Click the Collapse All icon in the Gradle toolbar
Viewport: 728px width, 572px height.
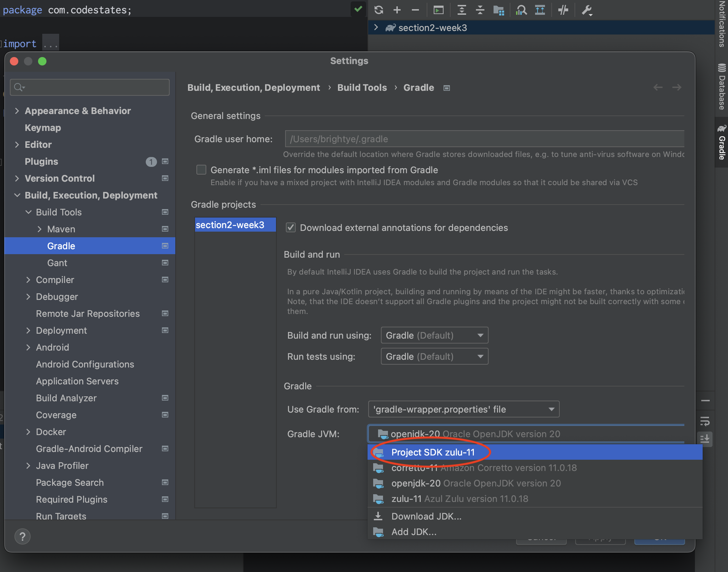tap(480, 10)
